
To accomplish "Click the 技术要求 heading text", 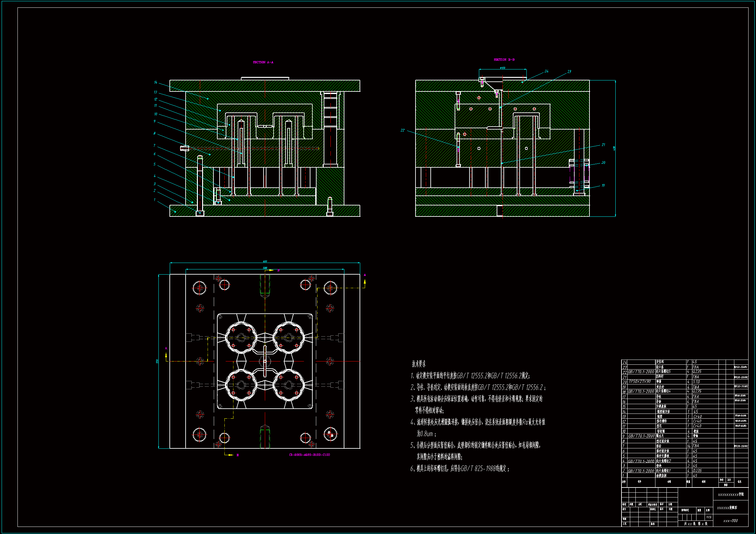I will (418, 364).
